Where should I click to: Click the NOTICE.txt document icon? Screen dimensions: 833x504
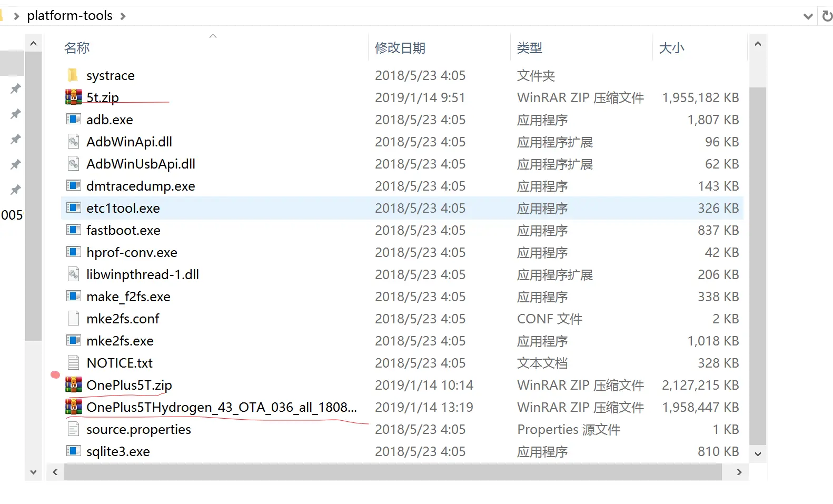(73, 363)
